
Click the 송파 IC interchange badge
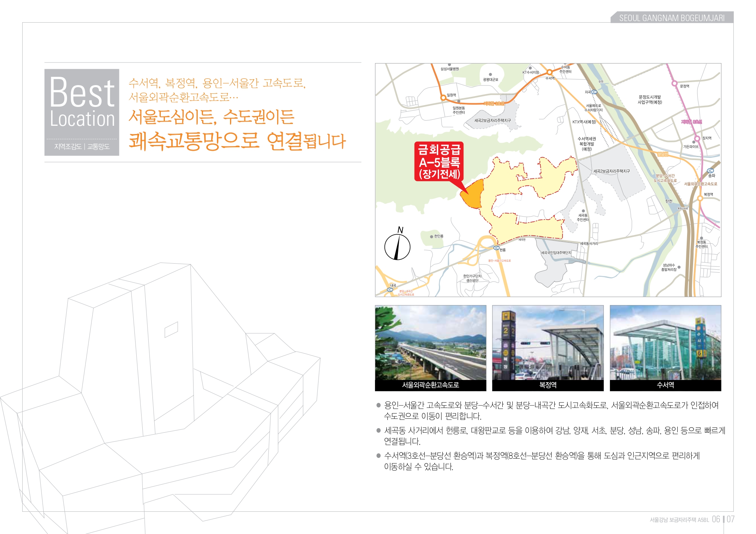pos(710,171)
